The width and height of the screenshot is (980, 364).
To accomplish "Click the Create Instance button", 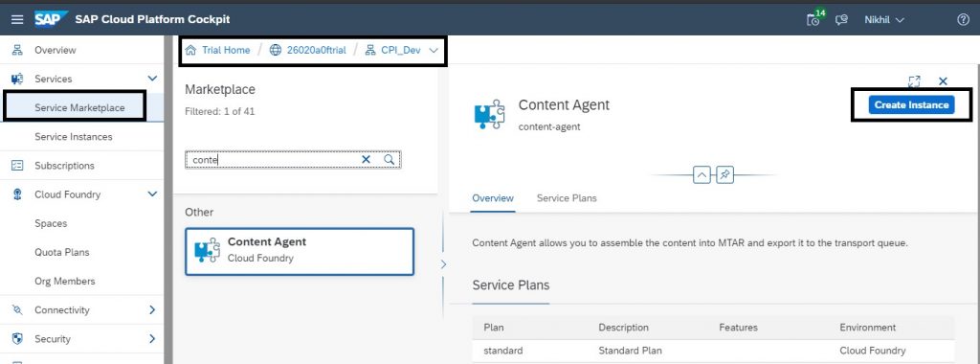I will (911, 105).
